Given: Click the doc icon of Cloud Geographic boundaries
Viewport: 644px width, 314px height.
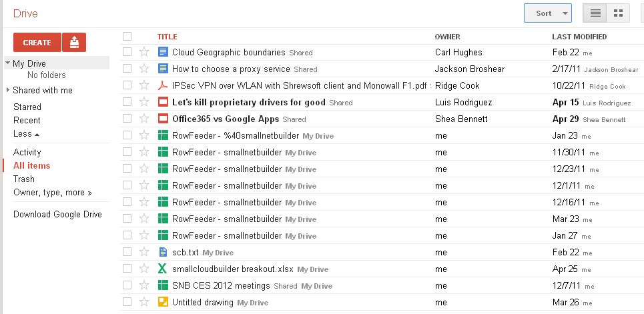Looking at the screenshot, I should pyautogui.click(x=163, y=52).
